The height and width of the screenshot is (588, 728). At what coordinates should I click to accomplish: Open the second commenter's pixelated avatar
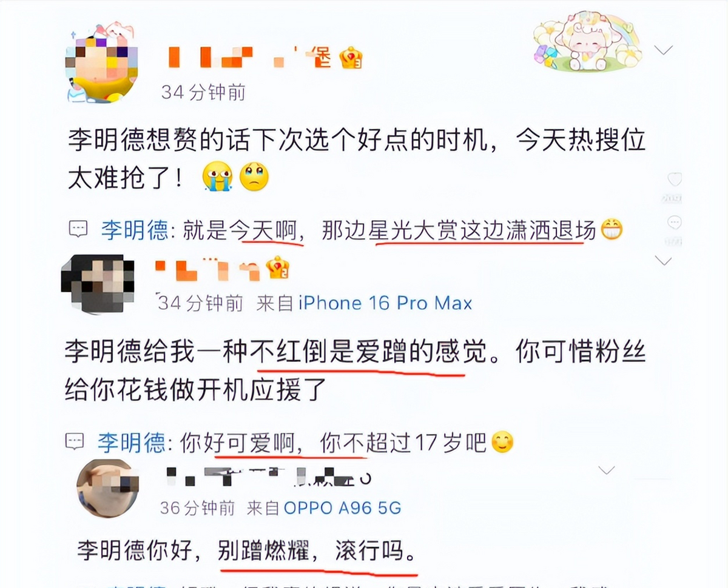tap(97, 283)
